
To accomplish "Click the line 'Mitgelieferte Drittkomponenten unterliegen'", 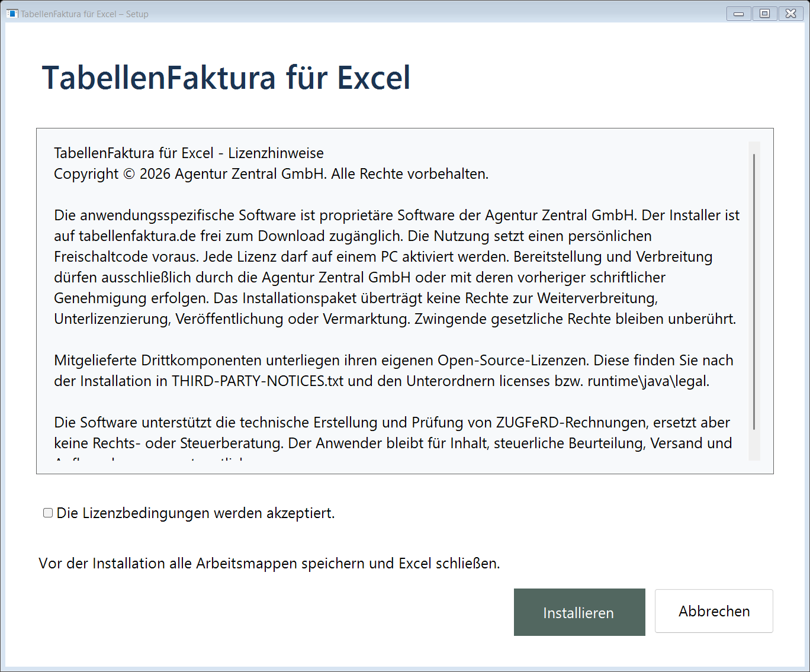I will 394,360.
